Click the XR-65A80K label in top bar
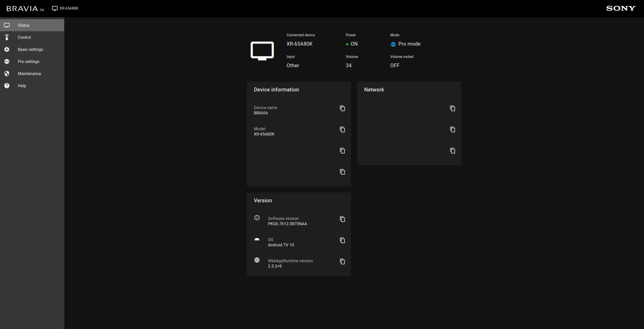This screenshot has width=644, height=329. [x=69, y=8]
